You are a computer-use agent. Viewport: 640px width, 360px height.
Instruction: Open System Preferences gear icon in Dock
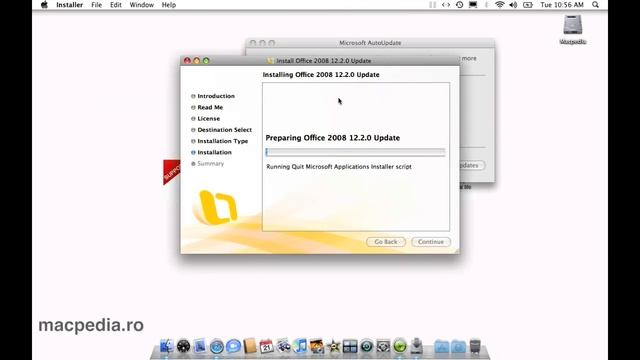pos(383,346)
